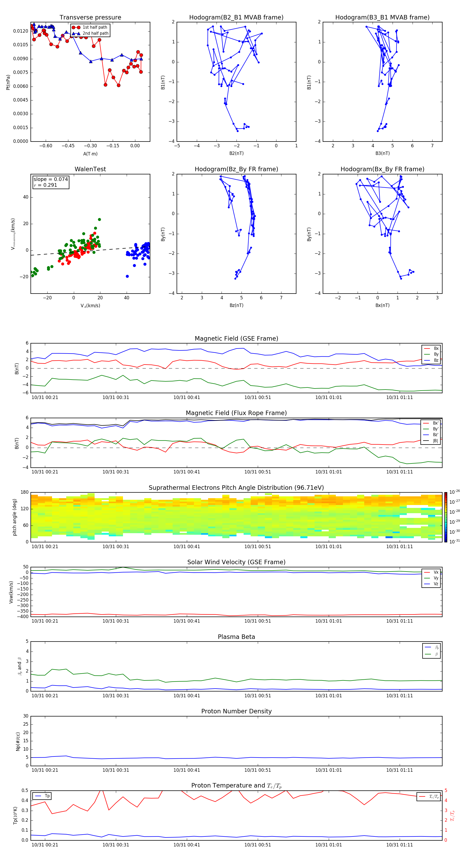Click 'VA(km/s)' axis label in WalenTest
Viewport: 473px width, 868px height.
point(90,306)
